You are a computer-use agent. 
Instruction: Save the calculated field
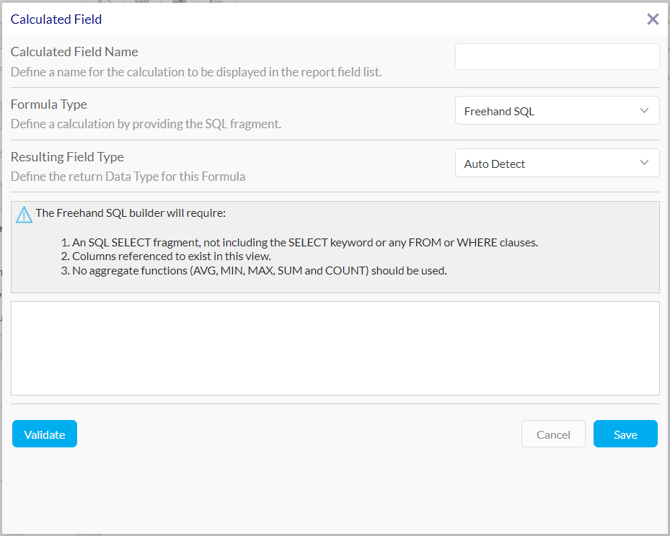[x=625, y=434]
